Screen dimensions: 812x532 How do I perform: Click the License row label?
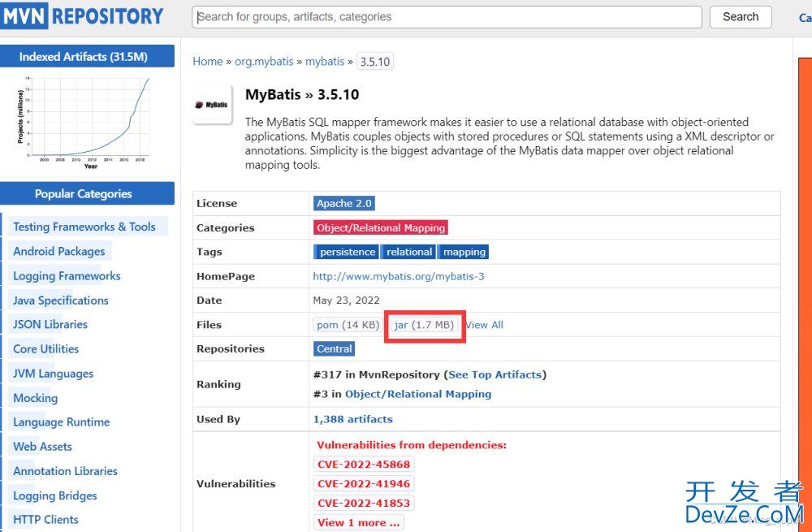(x=217, y=204)
